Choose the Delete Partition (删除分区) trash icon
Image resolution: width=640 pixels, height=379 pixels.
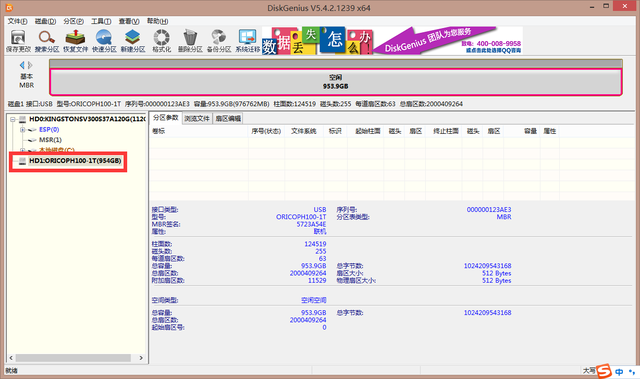pyautogui.click(x=190, y=41)
